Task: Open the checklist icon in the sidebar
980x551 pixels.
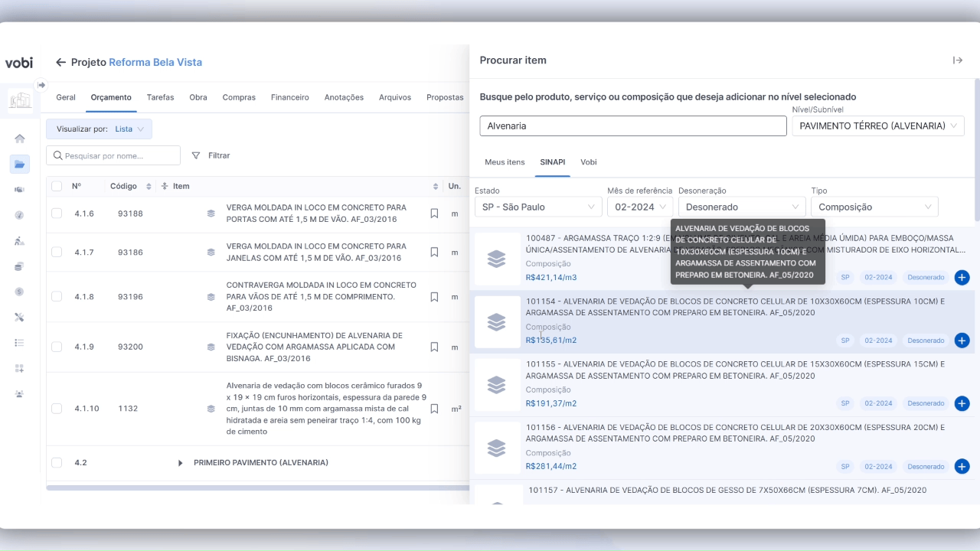Action: [20, 343]
